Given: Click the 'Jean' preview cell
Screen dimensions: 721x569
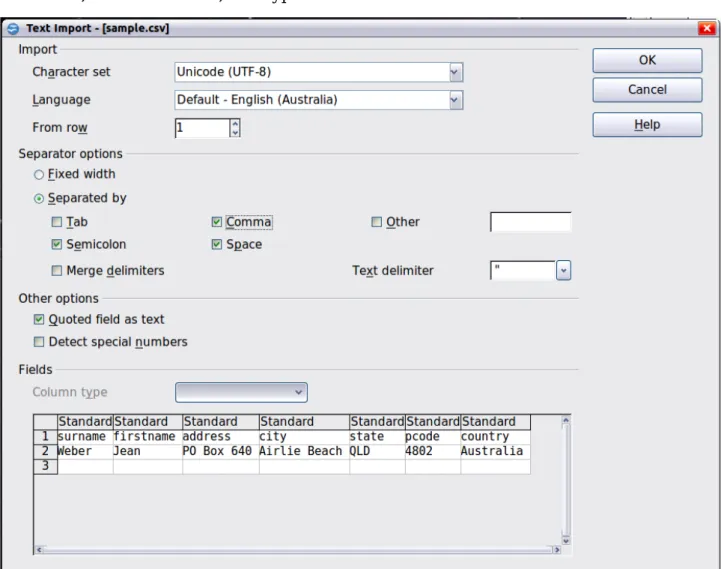Looking at the screenshot, I should pyautogui.click(x=148, y=451).
